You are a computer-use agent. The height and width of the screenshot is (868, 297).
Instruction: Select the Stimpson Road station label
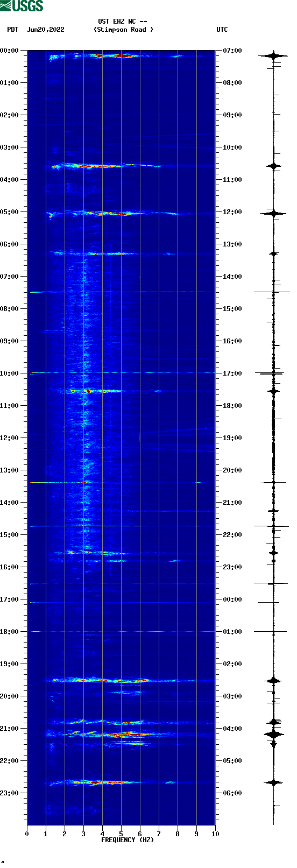123,30
